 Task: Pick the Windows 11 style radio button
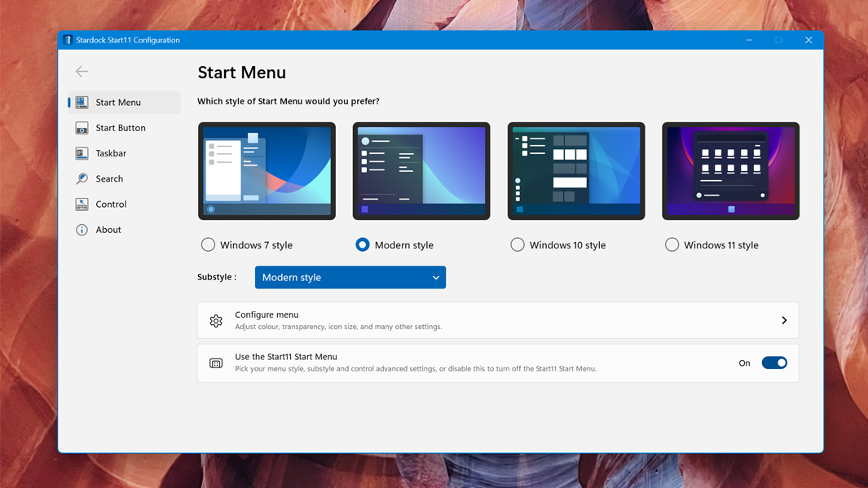pyautogui.click(x=672, y=244)
